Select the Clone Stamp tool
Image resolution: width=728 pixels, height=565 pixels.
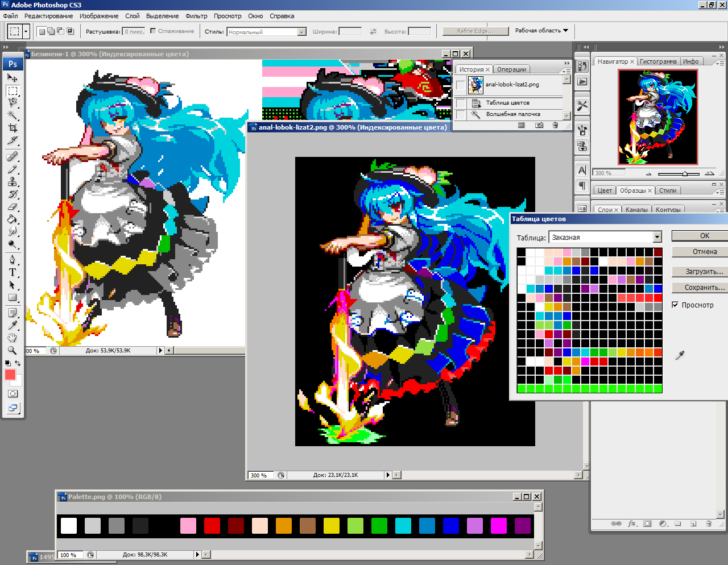13,181
